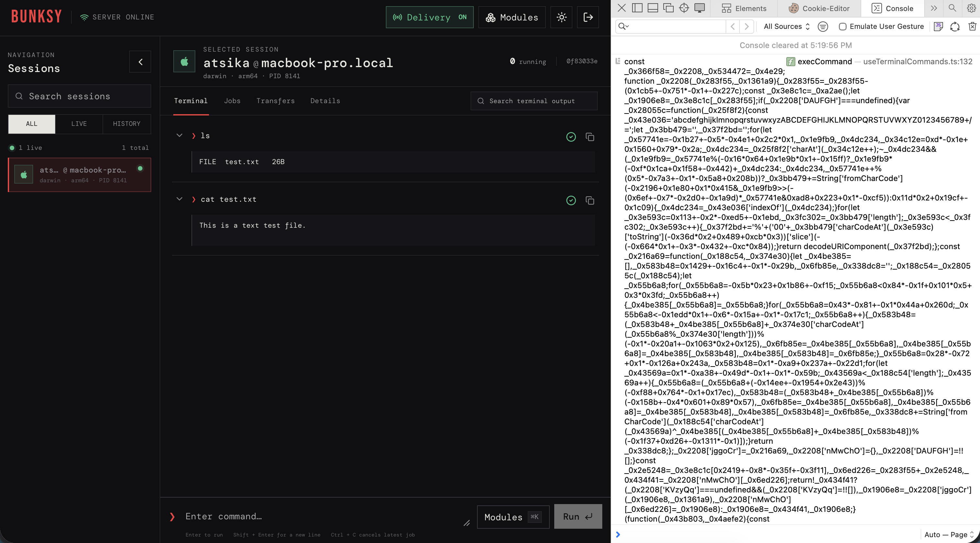Image resolution: width=980 pixels, height=543 pixels.
Task: Enable Emulate User Gesture checkbox
Action: click(843, 26)
